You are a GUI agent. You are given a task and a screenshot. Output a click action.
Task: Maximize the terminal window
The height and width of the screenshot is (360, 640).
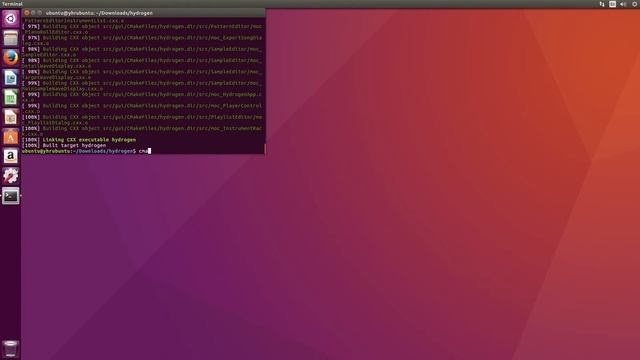pyautogui.click(x=40, y=13)
